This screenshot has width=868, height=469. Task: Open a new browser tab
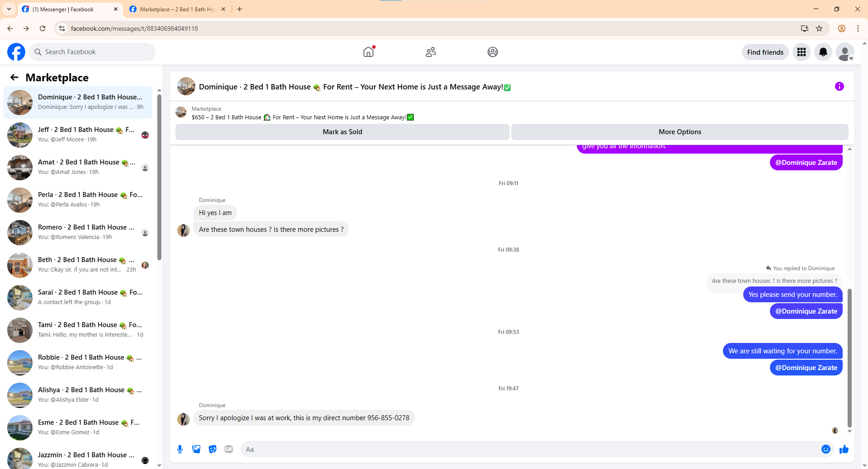[240, 9]
